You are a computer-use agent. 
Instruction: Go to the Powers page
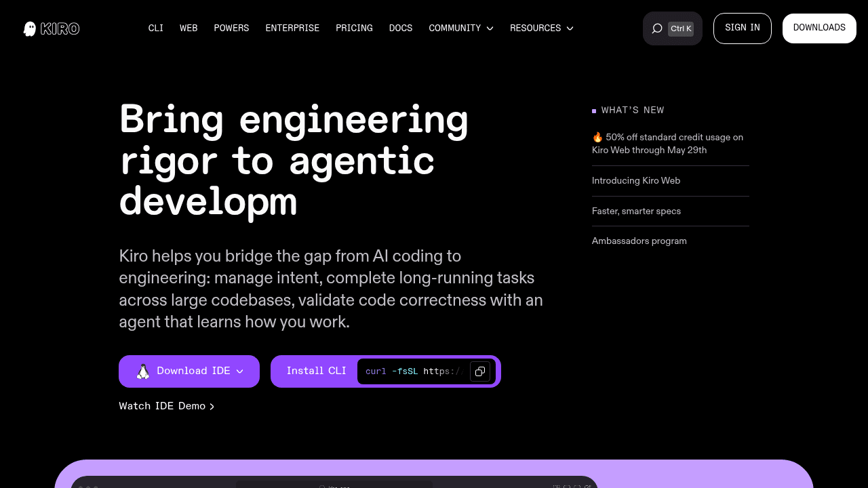pyautogui.click(x=231, y=28)
